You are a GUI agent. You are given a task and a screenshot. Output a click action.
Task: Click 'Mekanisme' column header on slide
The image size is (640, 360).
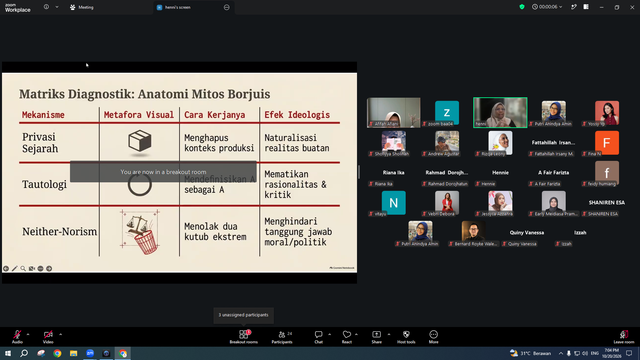click(43, 115)
